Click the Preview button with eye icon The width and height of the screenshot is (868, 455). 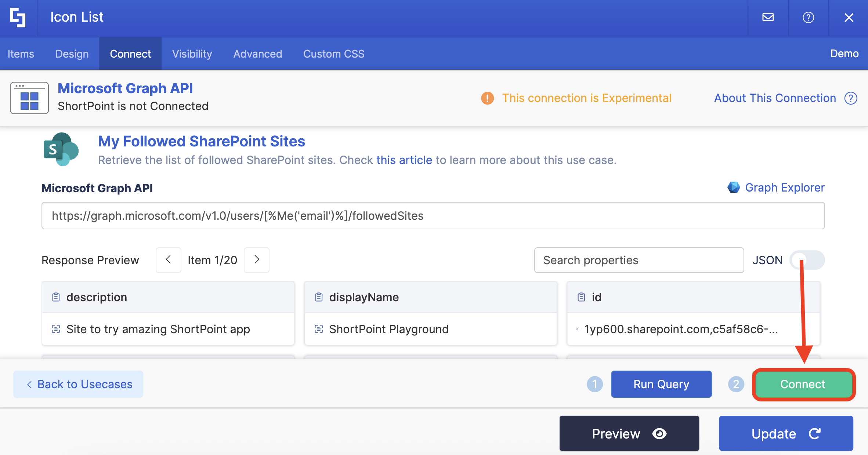point(629,433)
